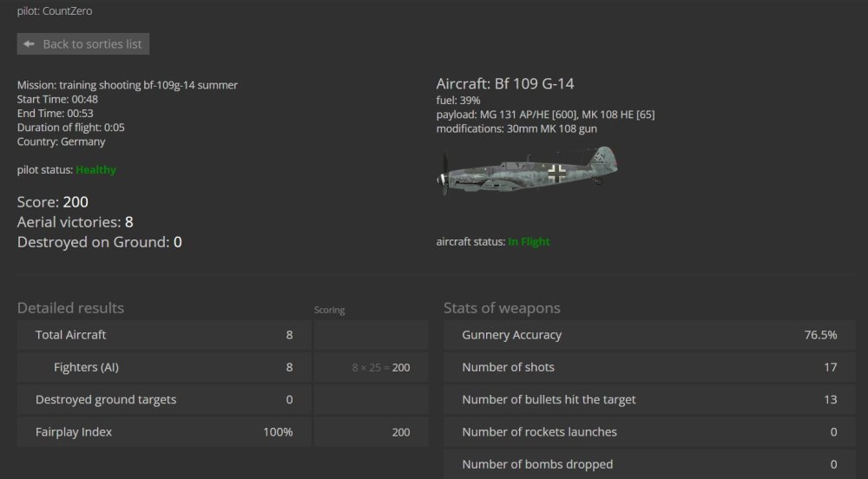868x479 pixels.
Task: Click the Aircraft: Bf 109 G-14 title
Action: 504,84
